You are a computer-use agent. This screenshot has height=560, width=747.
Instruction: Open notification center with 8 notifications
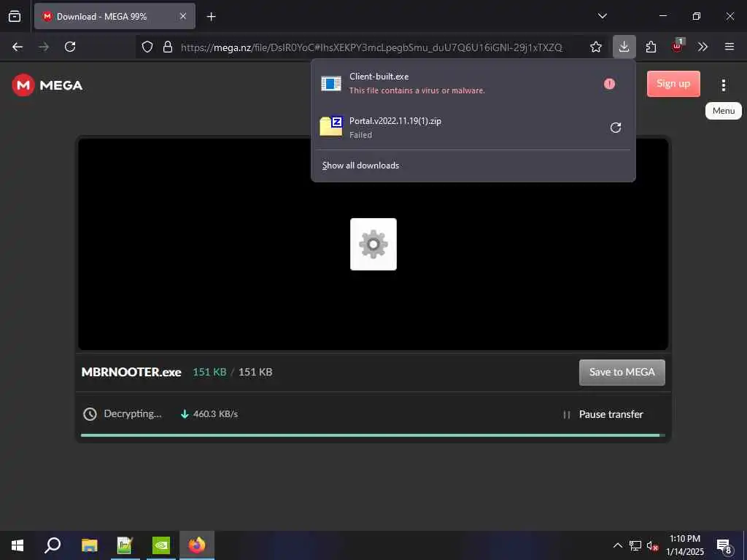click(724, 545)
